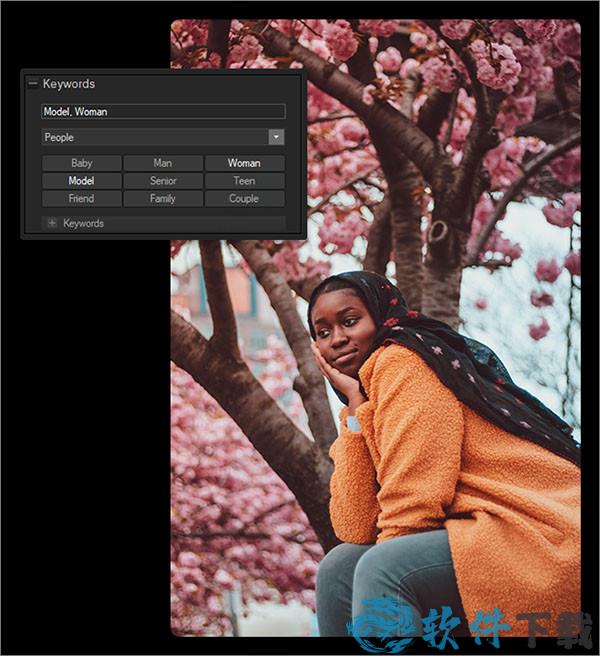Image resolution: width=600 pixels, height=656 pixels.
Task: Toggle the Baby keyword
Action: tap(82, 163)
